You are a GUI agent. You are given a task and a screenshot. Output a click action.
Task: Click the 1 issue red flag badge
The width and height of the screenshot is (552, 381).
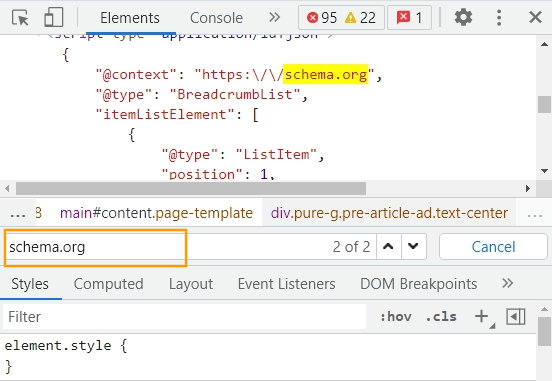[x=409, y=17]
